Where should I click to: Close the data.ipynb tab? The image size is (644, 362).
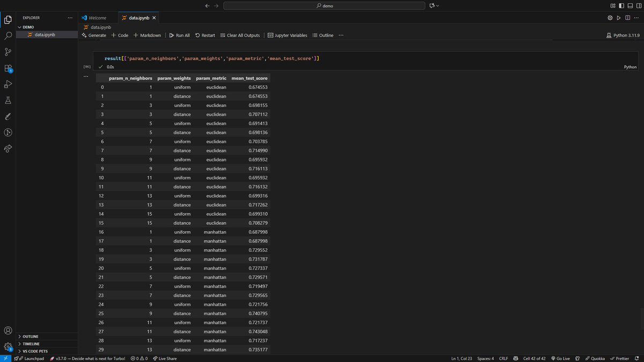[x=155, y=18]
